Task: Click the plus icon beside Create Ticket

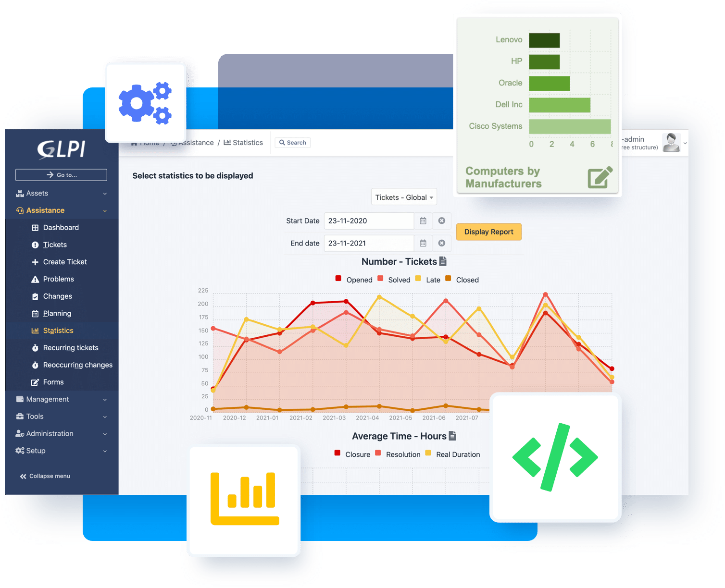Action: coord(35,262)
